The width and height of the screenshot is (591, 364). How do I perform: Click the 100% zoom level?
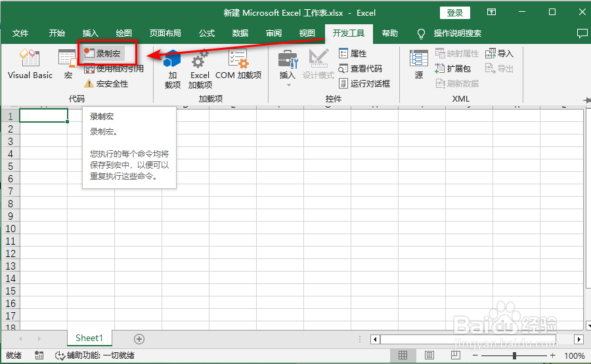(x=575, y=355)
